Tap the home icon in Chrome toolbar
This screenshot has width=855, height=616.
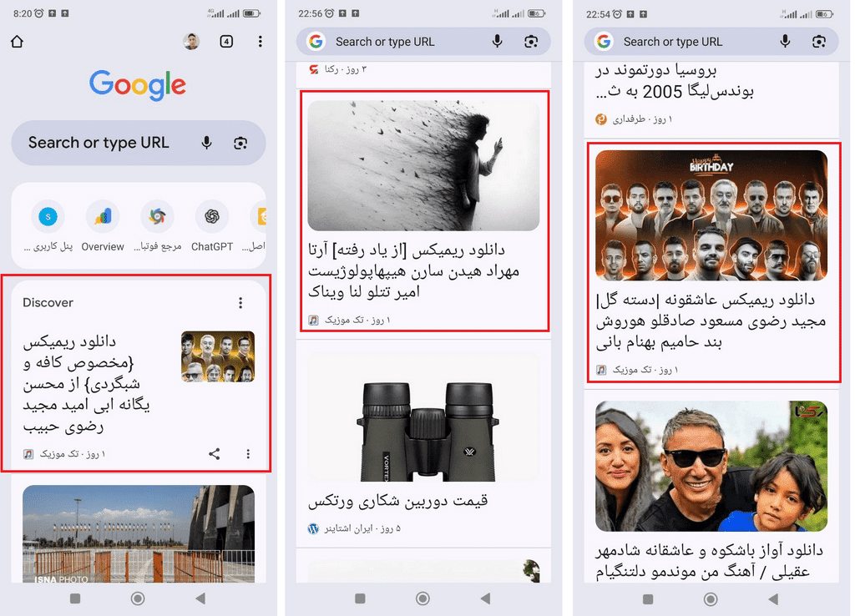pos(17,42)
